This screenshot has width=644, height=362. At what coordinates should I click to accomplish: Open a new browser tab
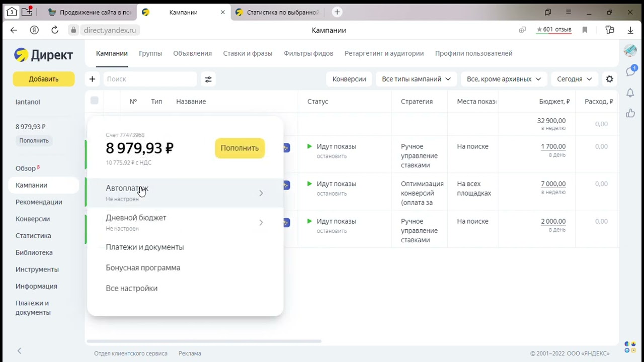[x=337, y=12]
